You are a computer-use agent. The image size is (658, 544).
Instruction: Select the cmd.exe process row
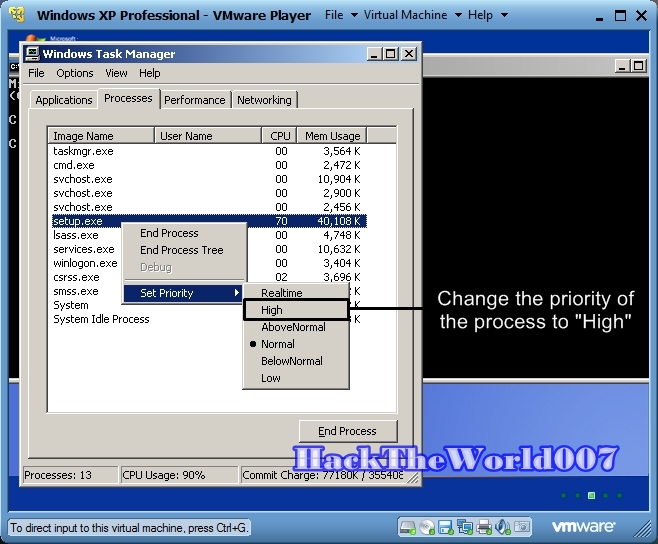[208, 165]
